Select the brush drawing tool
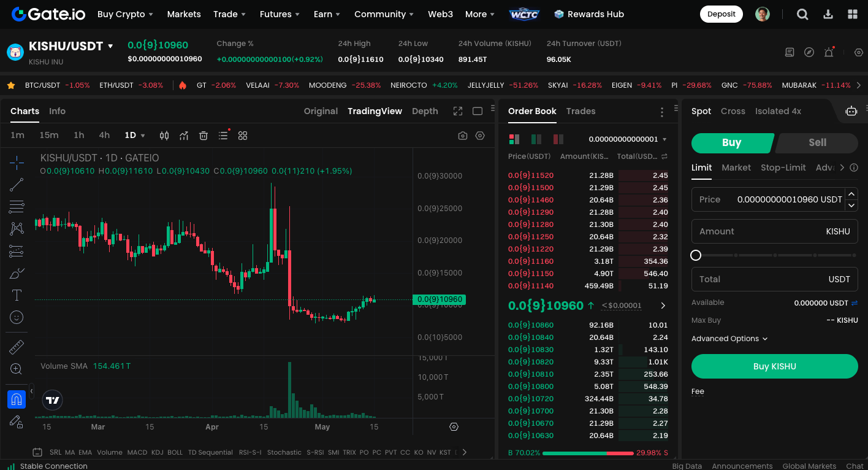 click(17, 273)
